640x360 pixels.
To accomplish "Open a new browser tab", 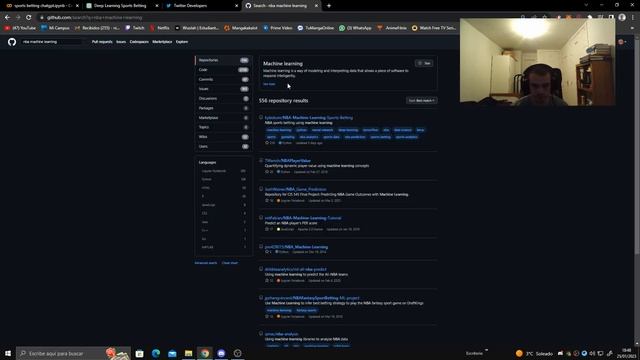I will [329, 6].
